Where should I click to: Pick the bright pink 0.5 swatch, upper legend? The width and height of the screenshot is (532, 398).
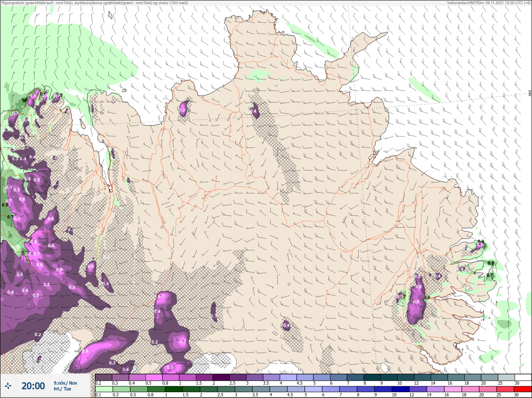[154, 377]
